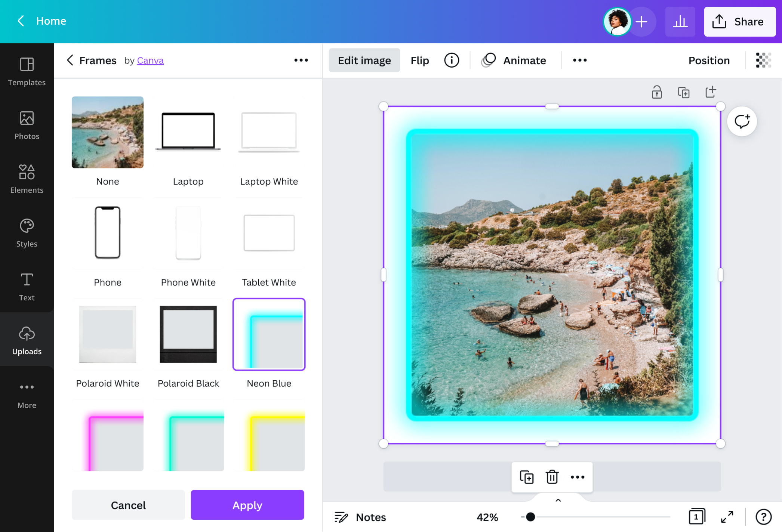Drag the zoom slider to adjust canvas size
782x532 pixels.
pyautogui.click(x=531, y=516)
